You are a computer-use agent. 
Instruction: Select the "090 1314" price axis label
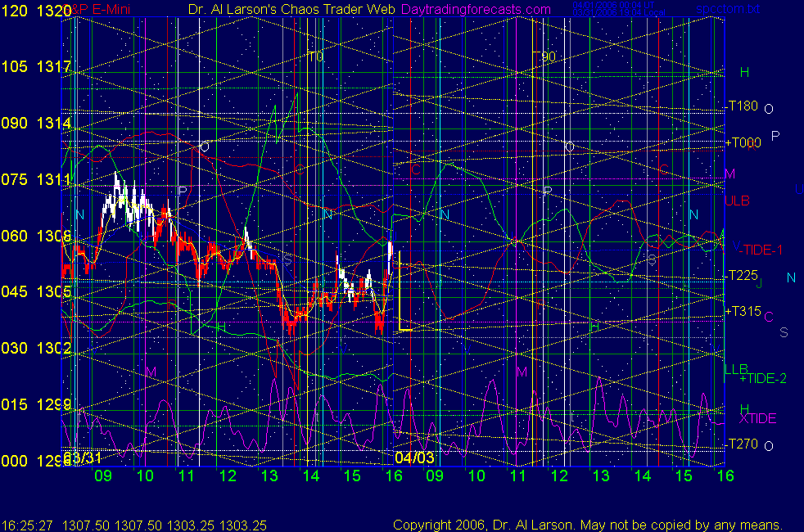click(36, 123)
